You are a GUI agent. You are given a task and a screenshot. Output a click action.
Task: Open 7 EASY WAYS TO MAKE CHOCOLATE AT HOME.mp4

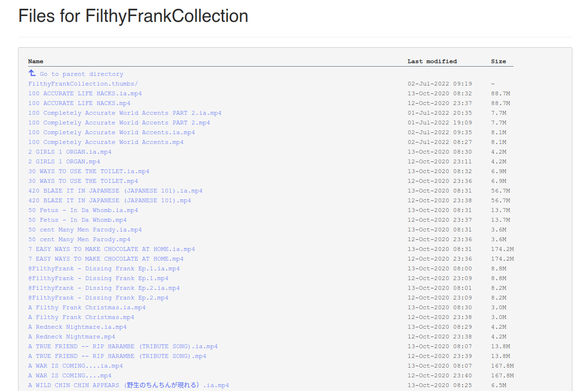pos(106,259)
